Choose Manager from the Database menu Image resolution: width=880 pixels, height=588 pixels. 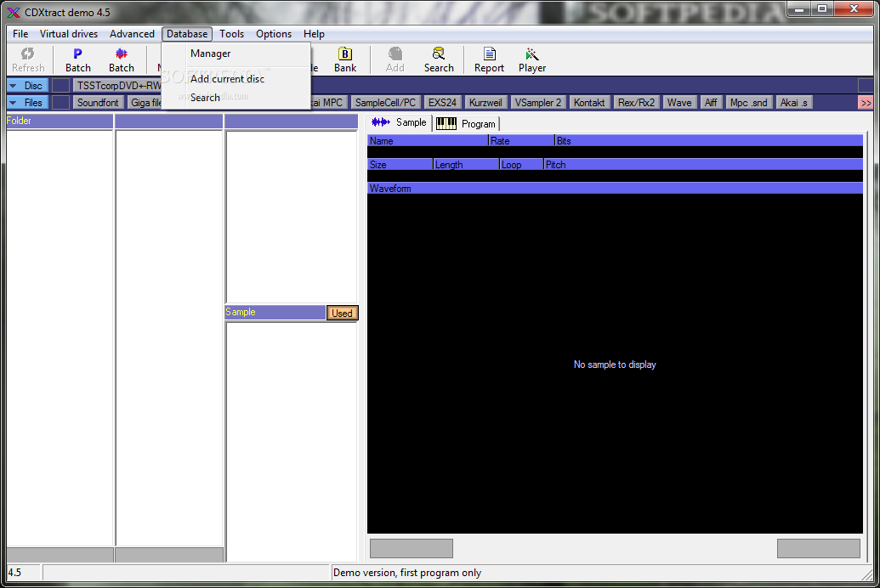tap(236, 54)
